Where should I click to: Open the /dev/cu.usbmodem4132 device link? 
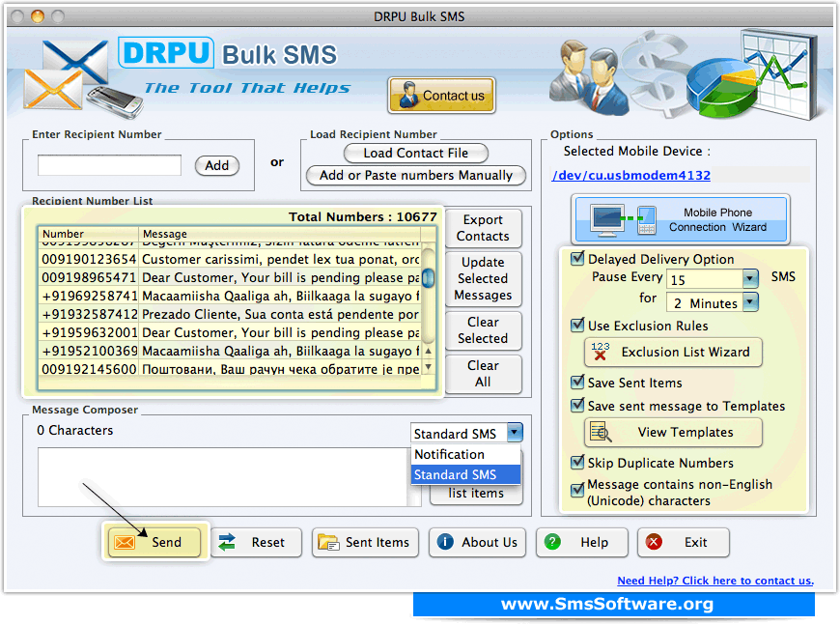click(x=631, y=175)
